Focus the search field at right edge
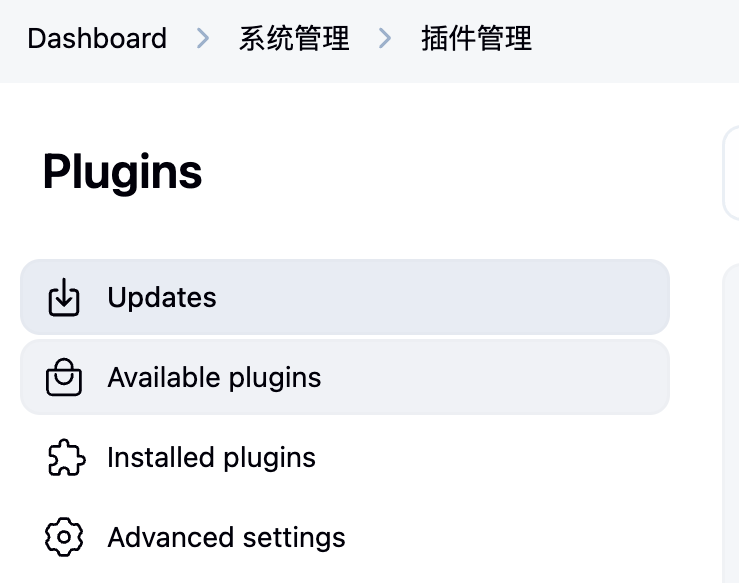The image size is (739, 583). tap(731, 174)
